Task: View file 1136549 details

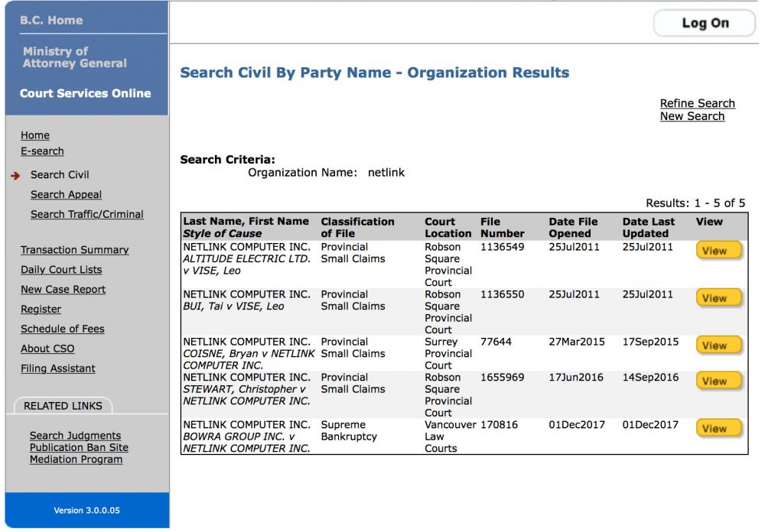Action: [x=718, y=251]
